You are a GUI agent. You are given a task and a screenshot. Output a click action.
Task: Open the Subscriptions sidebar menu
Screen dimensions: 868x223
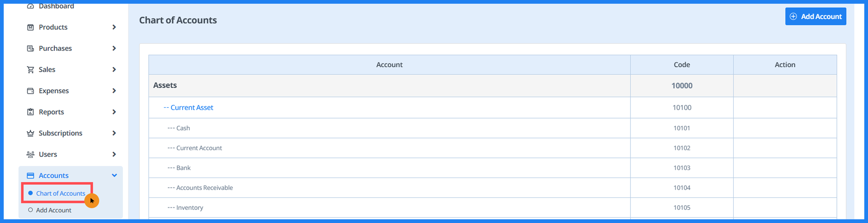(x=71, y=133)
